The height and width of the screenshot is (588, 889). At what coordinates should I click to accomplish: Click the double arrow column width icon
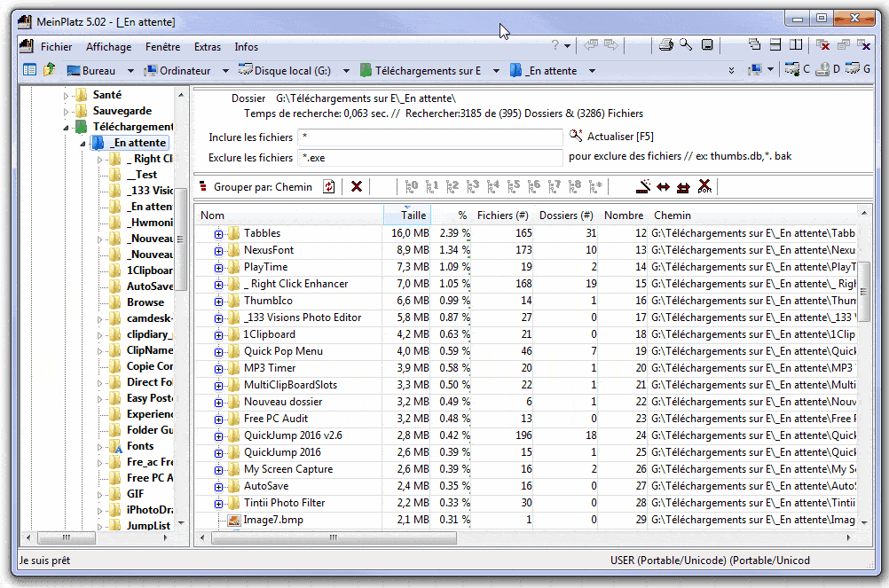click(663, 187)
